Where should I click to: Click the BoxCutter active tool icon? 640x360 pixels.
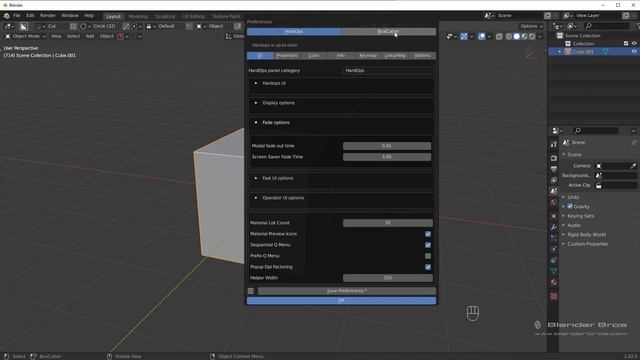23,26
